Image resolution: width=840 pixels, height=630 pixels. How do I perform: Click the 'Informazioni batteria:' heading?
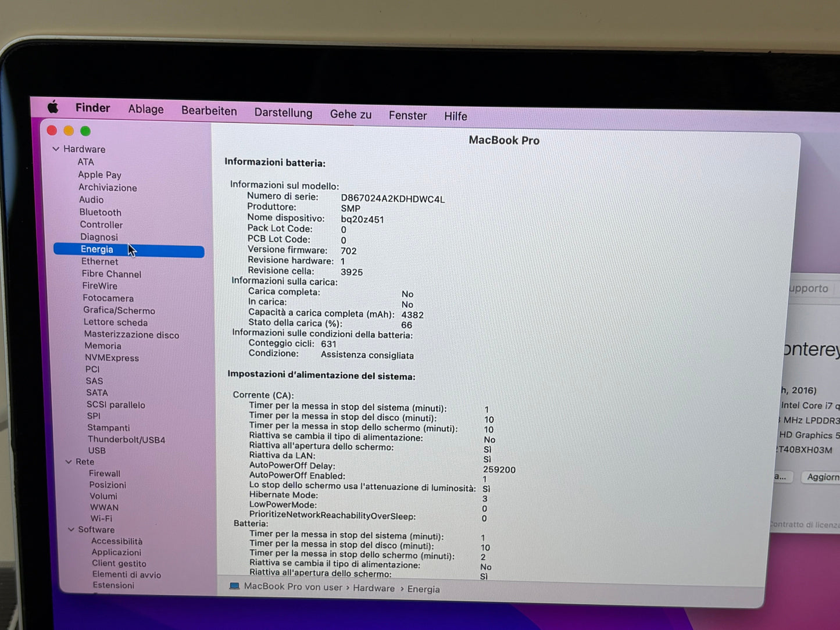click(x=275, y=163)
